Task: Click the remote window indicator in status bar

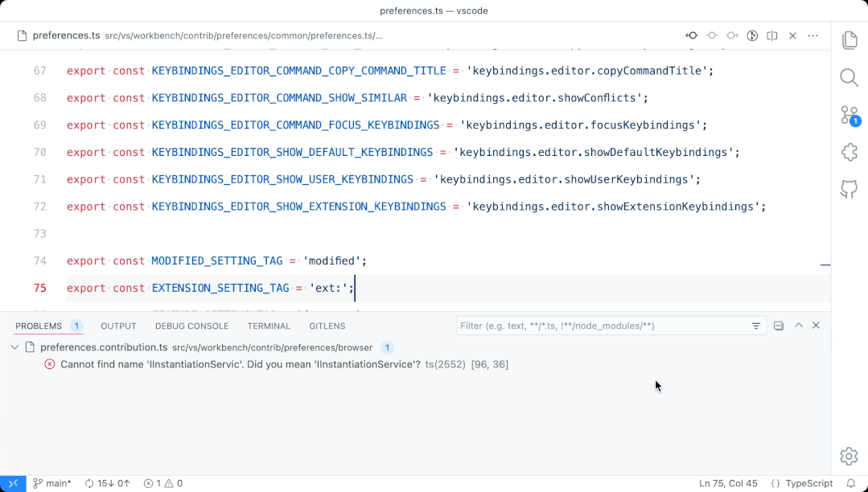Action: [13, 483]
